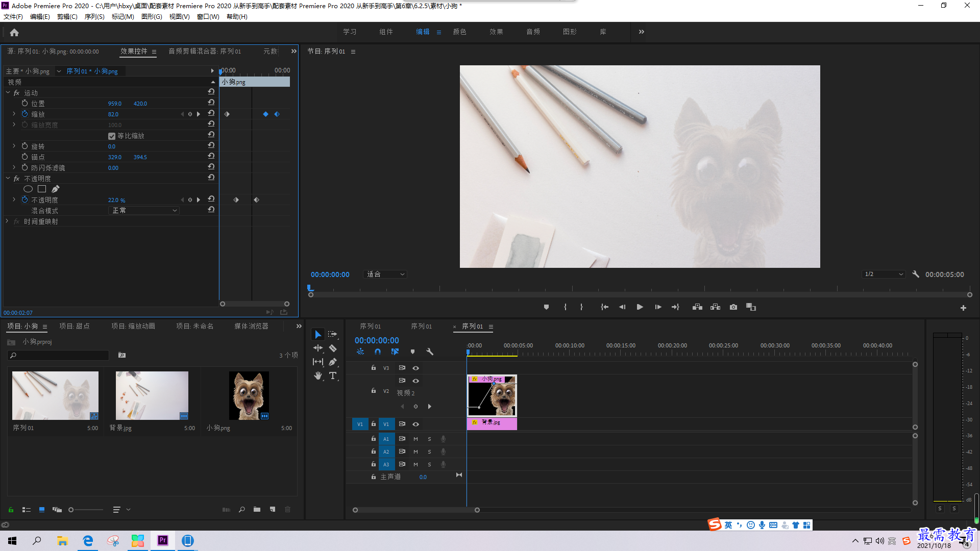Screen dimensions: 980x551
Task: Open new bin folder icon in project panel
Action: pos(257,509)
